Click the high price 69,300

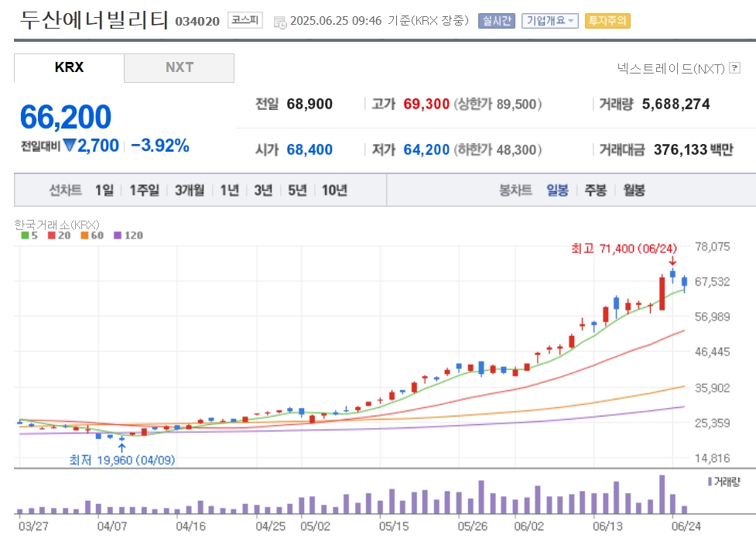click(426, 105)
